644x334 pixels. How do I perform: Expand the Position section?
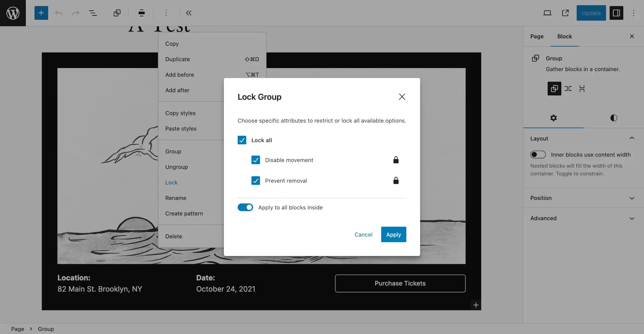click(x=632, y=198)
